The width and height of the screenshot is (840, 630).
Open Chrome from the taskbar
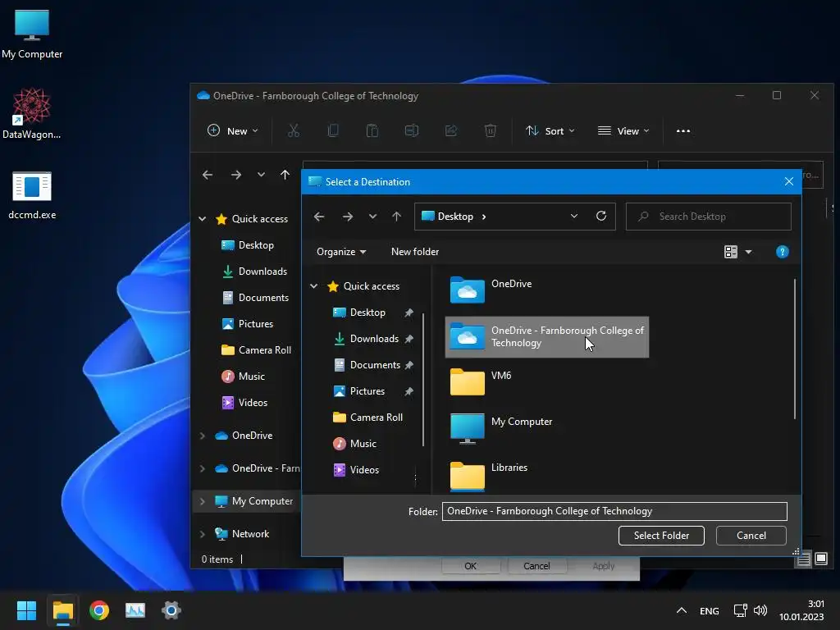[99, 610]
